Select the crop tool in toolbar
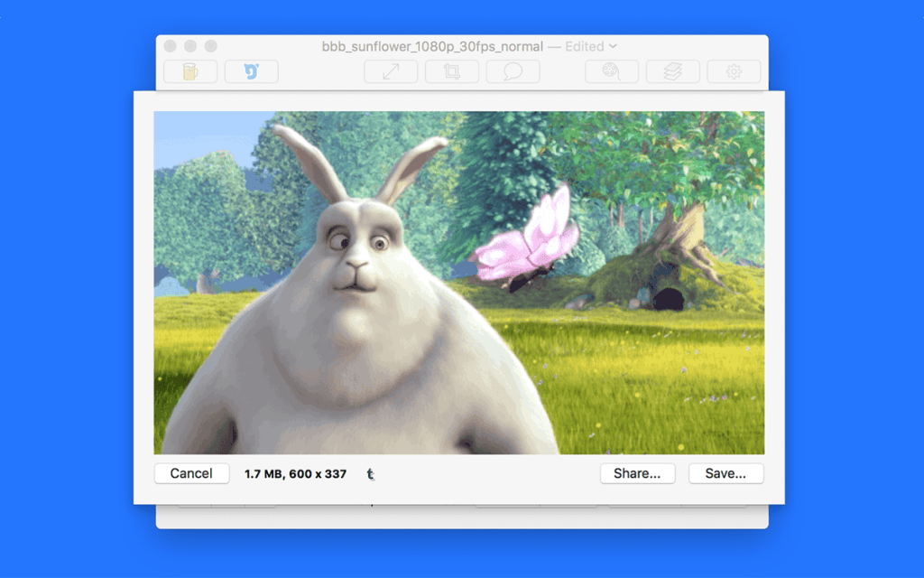Image resolution: width=924 pixels, height=578 pixels. click(452, 71)
